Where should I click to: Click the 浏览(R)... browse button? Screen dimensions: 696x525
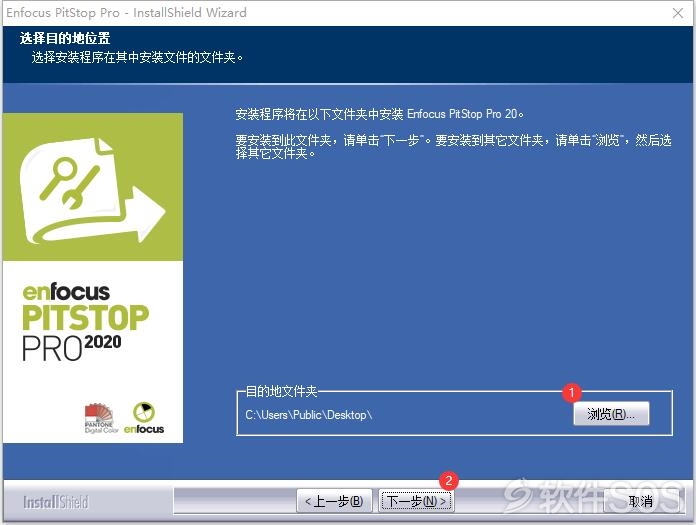point(611,414)
